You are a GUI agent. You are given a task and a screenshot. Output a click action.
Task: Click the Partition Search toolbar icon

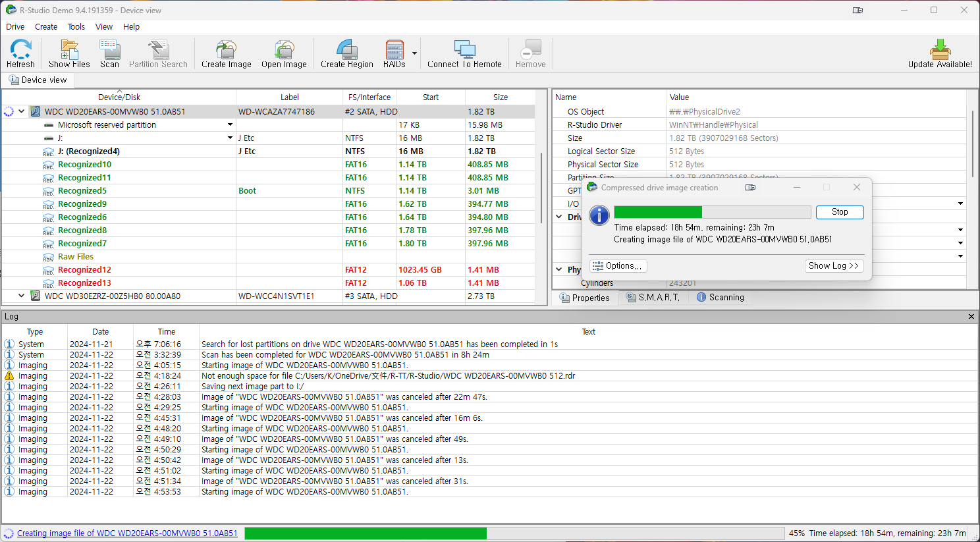coord(158,53)
